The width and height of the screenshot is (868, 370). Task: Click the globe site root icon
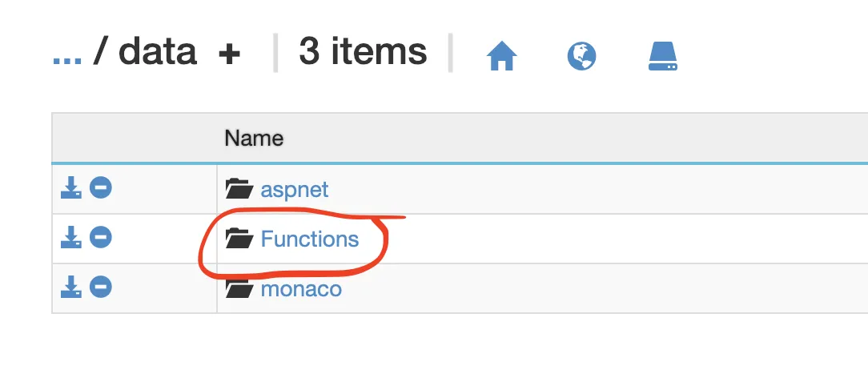pos(582,56)
